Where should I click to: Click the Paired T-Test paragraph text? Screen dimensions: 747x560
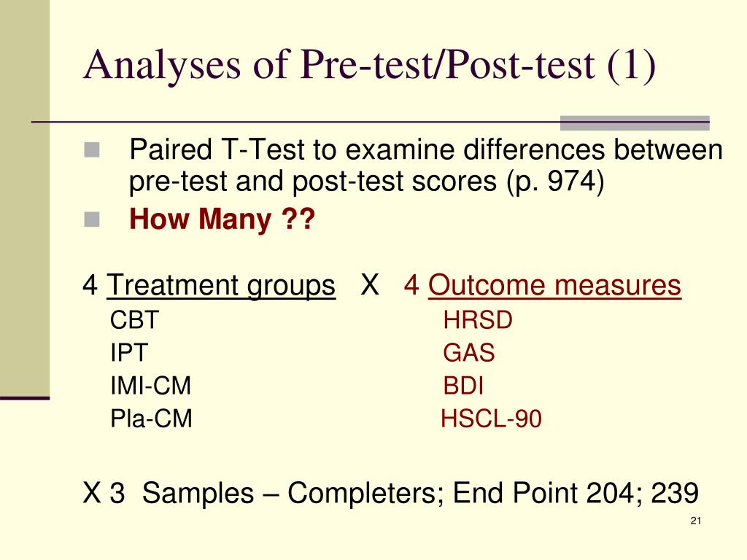tap(426, 165)
